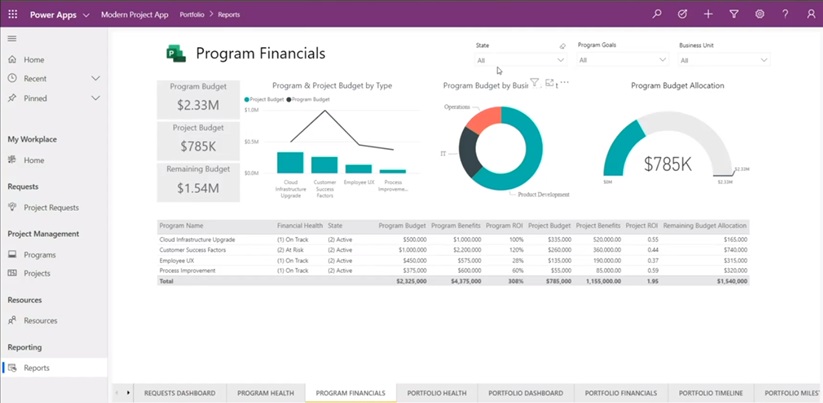The image size is (823, 403).
Task: Sort by Program ROI column header
Action: pos(504,226)
